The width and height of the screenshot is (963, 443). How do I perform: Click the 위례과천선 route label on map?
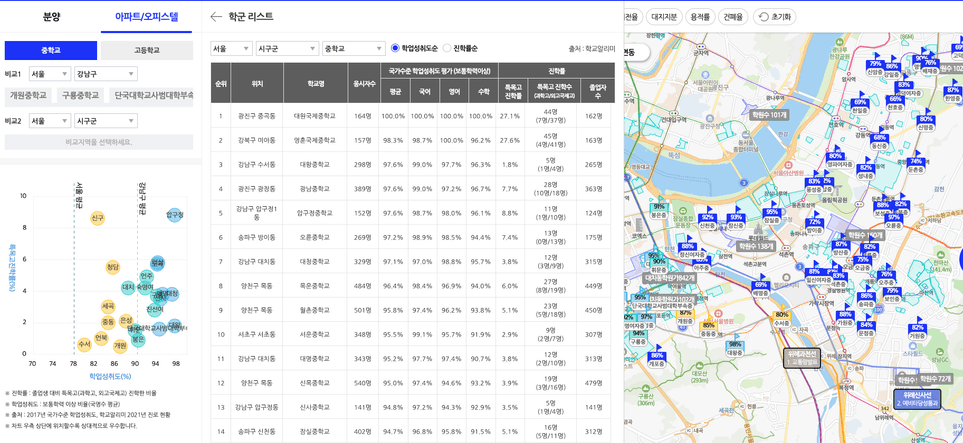[x=804, y=357]
